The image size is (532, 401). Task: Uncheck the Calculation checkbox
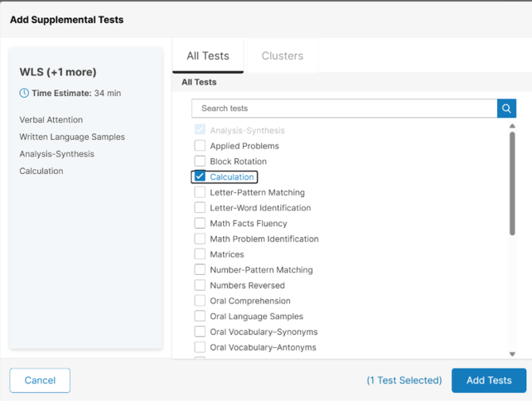coord(200,176)
